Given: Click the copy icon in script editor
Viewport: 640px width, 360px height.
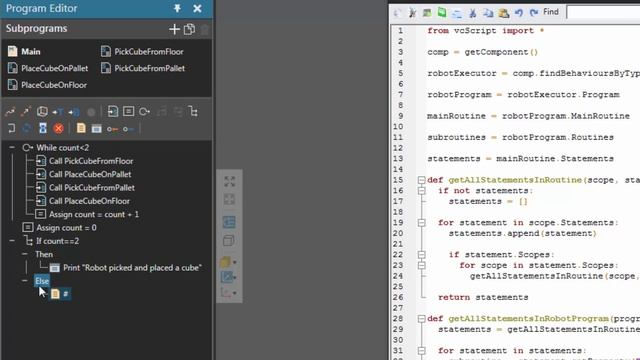Looking at the screenshot, I should pyautogui.click(x=488, y=13).
